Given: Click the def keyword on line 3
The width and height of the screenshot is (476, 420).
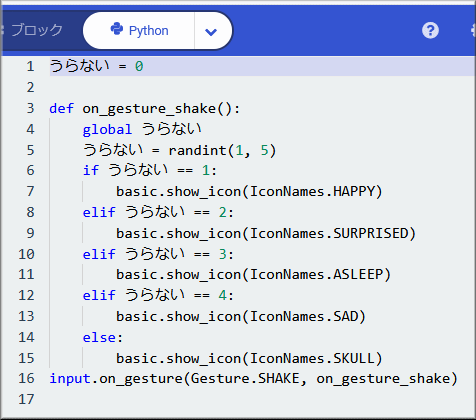Looking at the screenshot, I should tap(61, 109).
